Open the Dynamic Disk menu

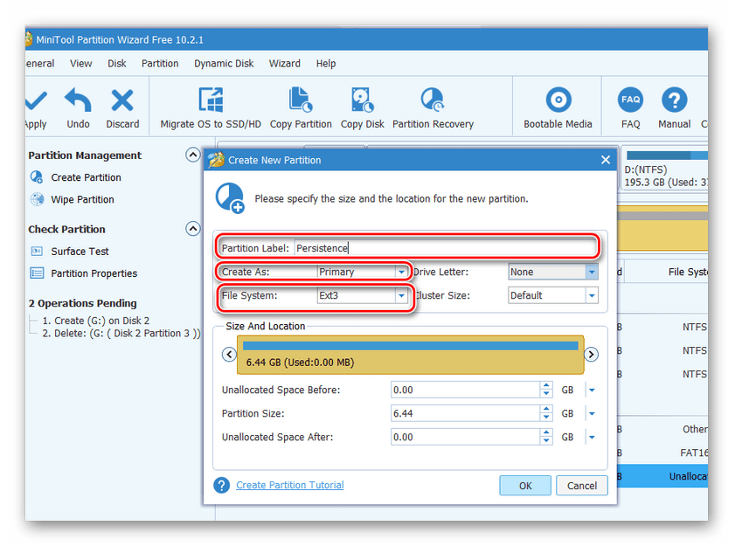click(224, 64)
